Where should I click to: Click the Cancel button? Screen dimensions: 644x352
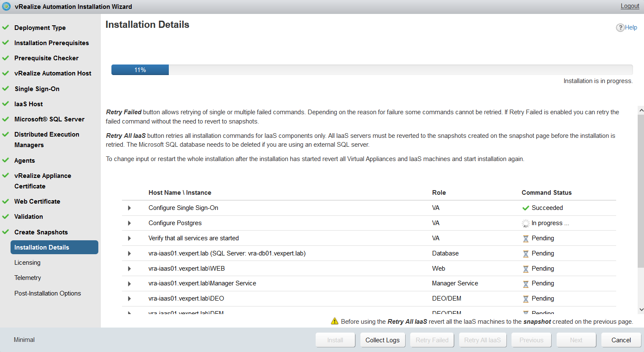[621, 340]
